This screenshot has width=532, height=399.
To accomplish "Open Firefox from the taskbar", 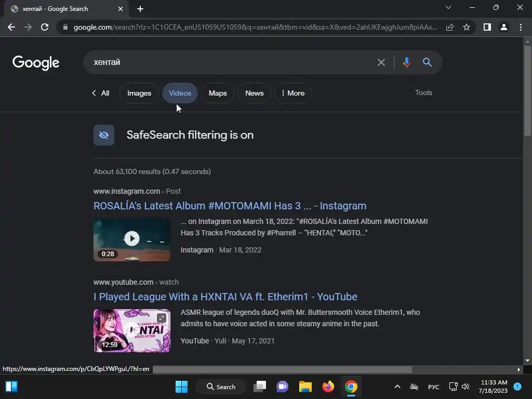I will (x=328, y=387).
